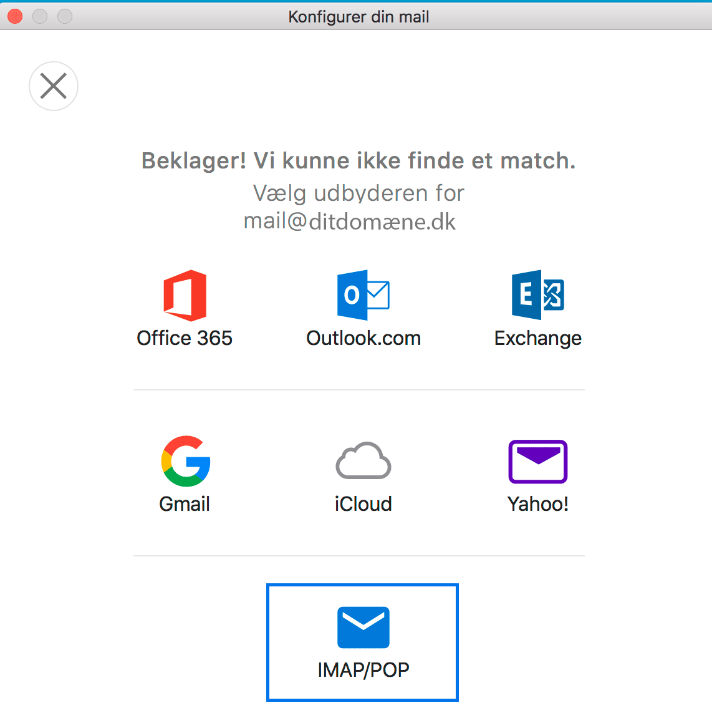Dismiss the dialog with the circled X
Viewport: 712px width, 728px height.
[x=54, y=86]
